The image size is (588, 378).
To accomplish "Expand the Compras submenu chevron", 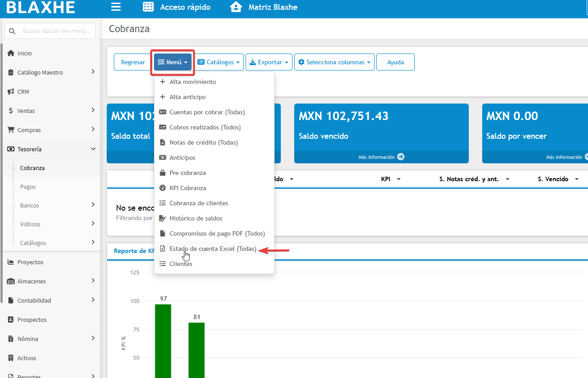I will tap(93, 129).
